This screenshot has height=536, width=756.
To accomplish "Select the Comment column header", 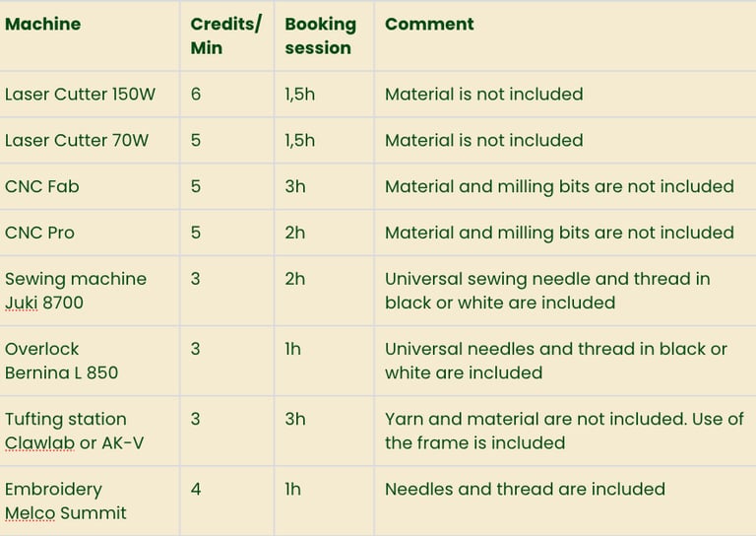I will pos(429,24).
